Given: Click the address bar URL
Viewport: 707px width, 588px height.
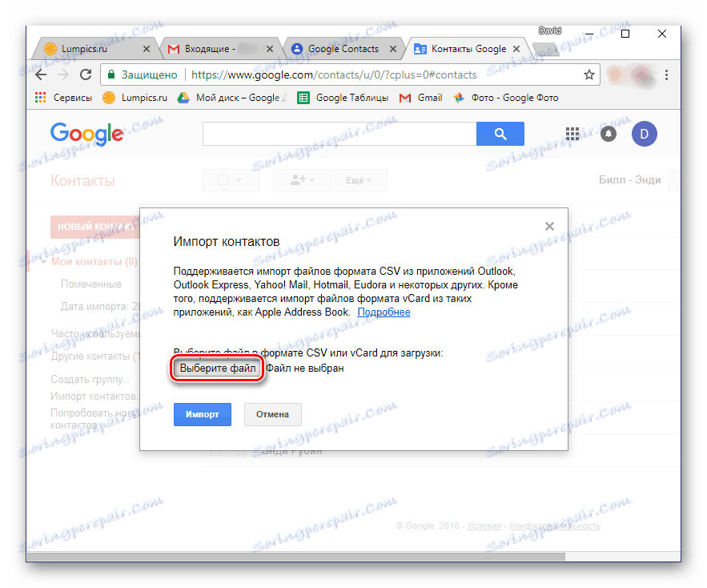Looking at the screenshot, I should 334,75.
